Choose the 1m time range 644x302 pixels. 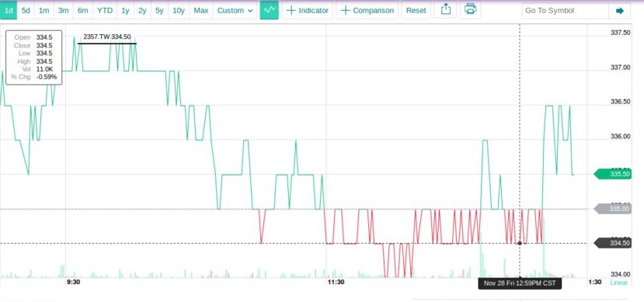[44, 10]
